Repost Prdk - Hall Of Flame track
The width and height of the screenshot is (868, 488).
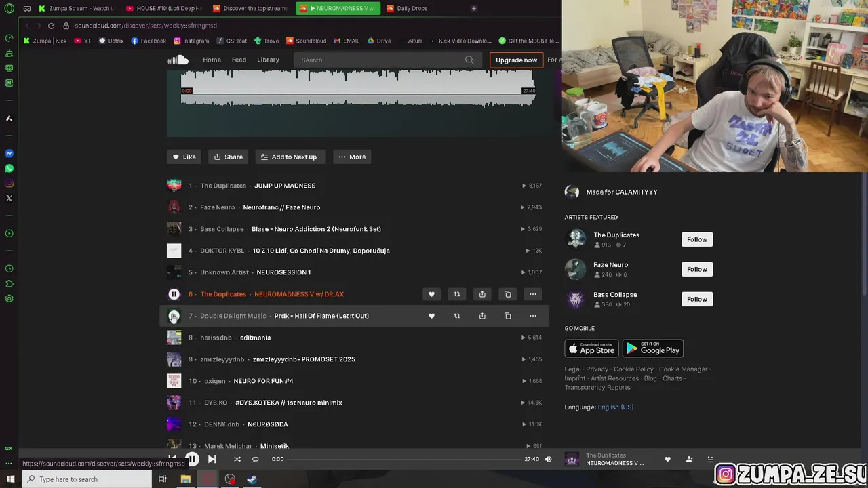tap(456, 316)
